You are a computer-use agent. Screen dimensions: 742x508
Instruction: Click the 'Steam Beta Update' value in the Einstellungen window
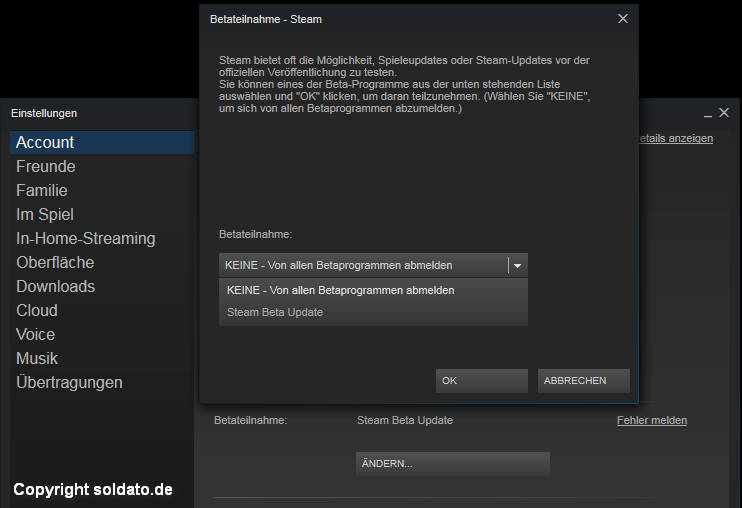405,420
